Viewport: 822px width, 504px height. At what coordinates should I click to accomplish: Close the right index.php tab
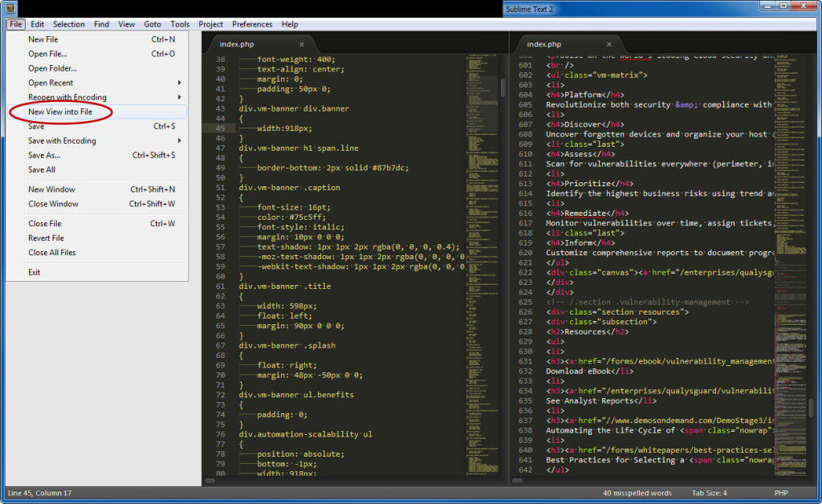click(x=608, y=44)
